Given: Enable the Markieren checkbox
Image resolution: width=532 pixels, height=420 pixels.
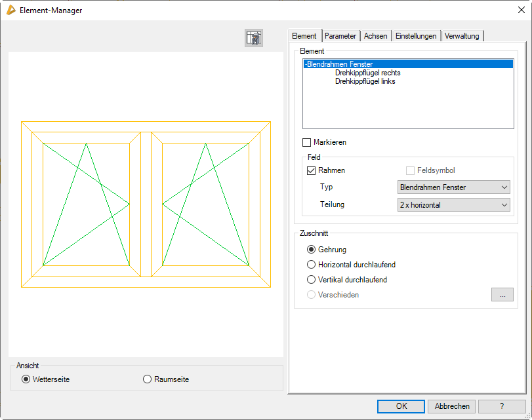Looking at the screenshot, I should tap(307, 142).
